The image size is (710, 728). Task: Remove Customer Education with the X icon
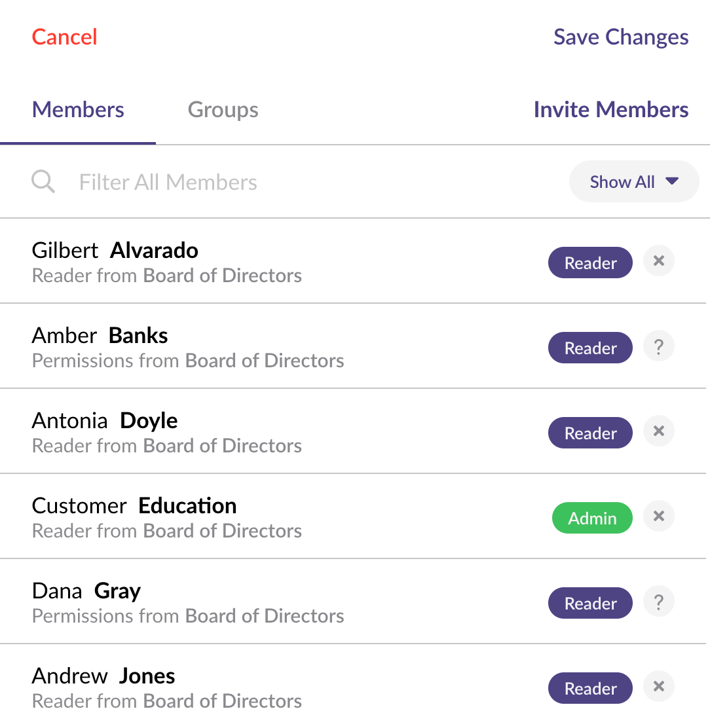[659, 517]
